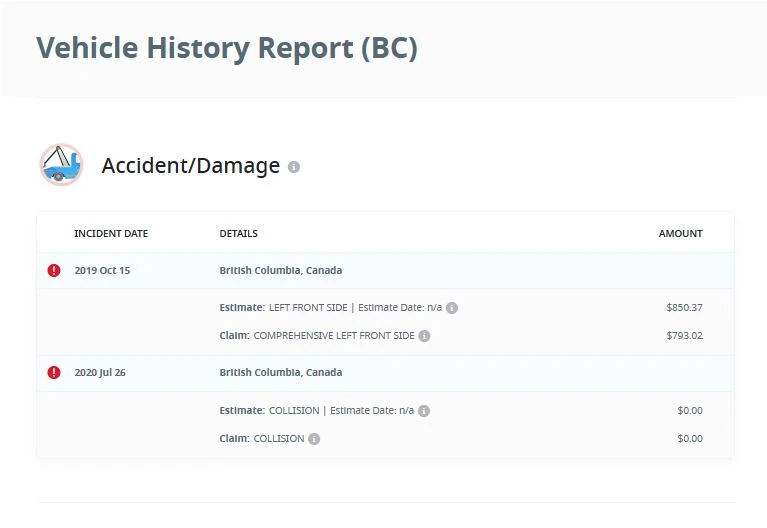Viewport: 767px width, 528px height.
Task: Open info icon after COMPREHENSIVE LEFT FRONT SIDE
Action: coord(425,336)
